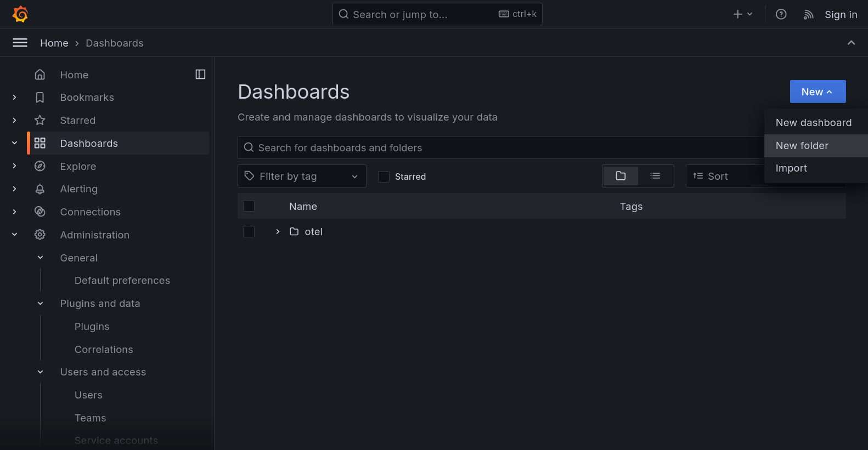Choose New folder from the menu

[802, 146]
